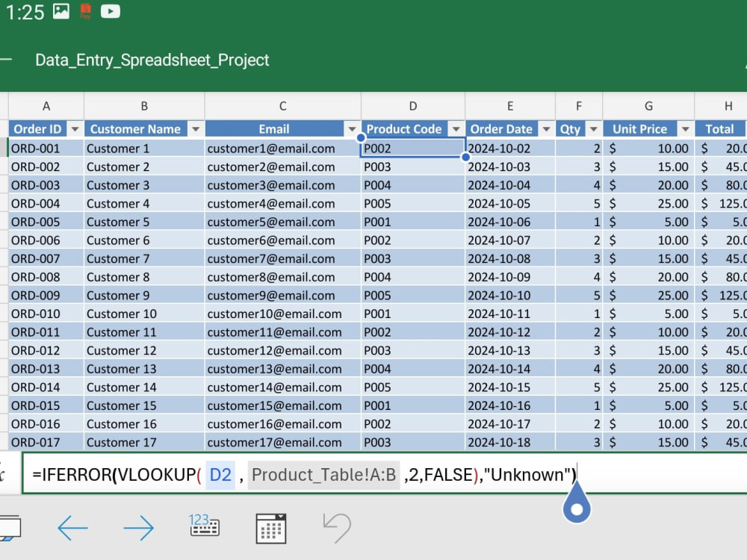The image size is (747, 560).
Task: Select order date 2024-10-09
Action: (x=509, y=277)
